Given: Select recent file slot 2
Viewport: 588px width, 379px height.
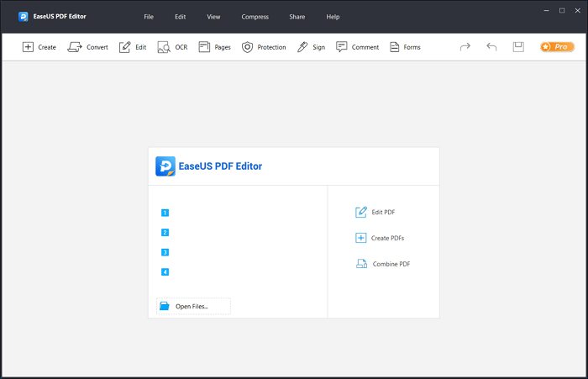Looking at the screenshot, I should 165,233.
